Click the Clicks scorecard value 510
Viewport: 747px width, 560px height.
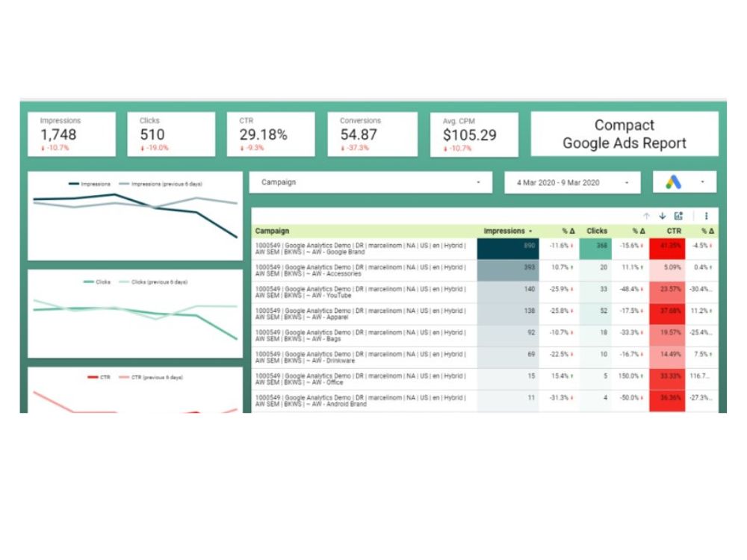tap(152, 134)
